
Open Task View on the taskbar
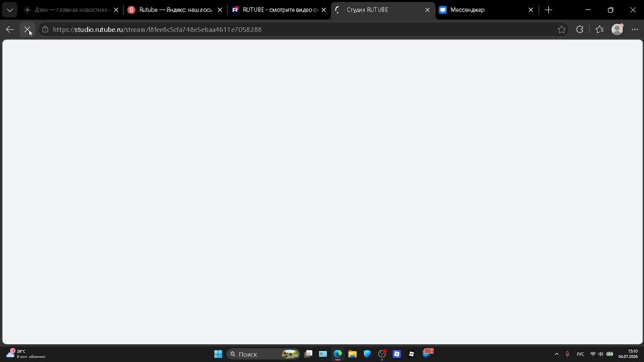pos(308,354)
